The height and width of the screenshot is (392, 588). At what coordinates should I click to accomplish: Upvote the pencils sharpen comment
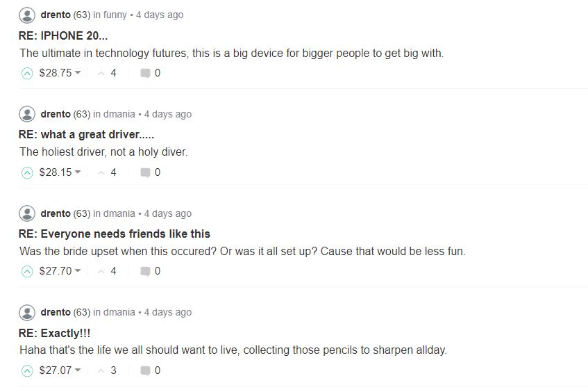pos(27,370)
